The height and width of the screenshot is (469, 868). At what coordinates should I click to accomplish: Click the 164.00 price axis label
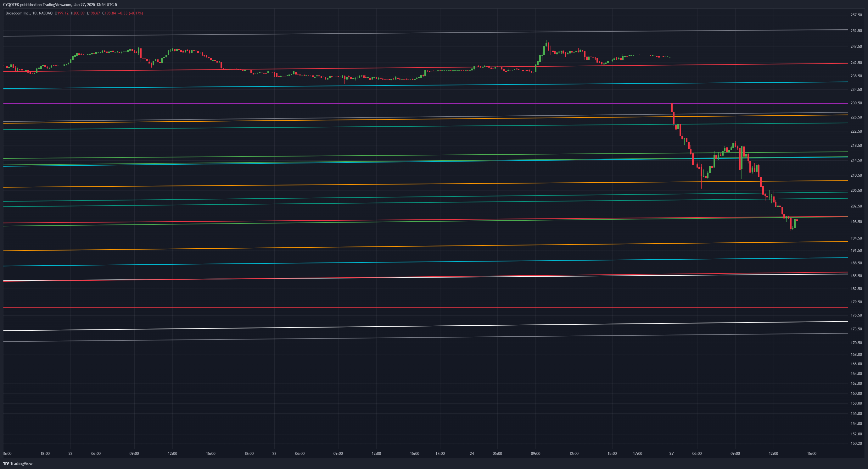(856, 374)
